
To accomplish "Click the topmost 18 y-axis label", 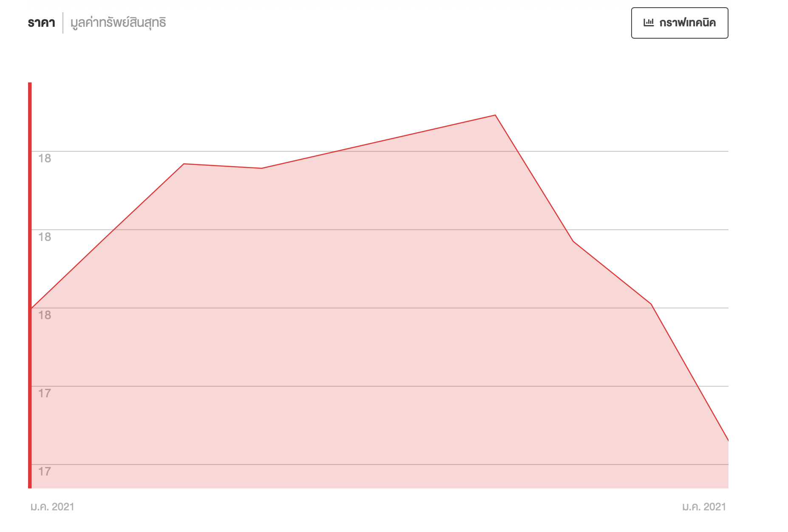I will [45, 158].
